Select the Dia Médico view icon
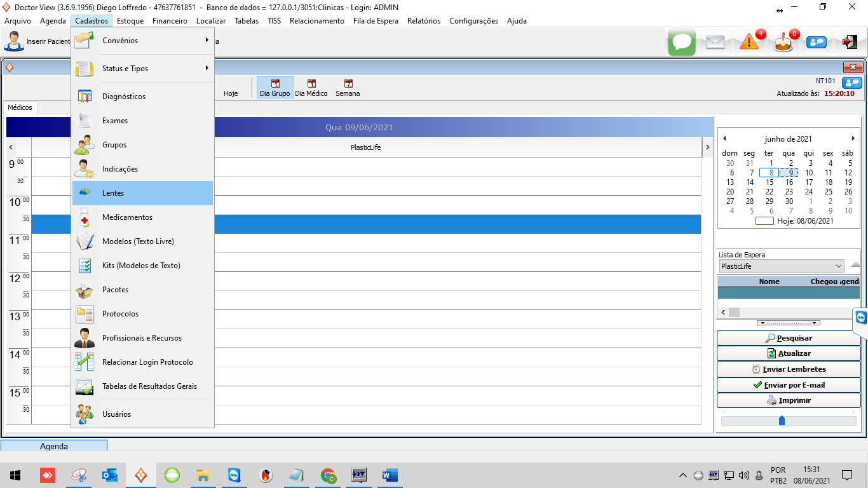Screen dimensions: 868x488 [311, 88]
